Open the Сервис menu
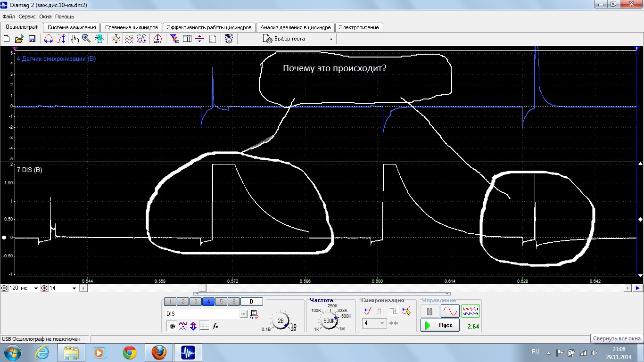 pyautogui.click(x=27, y=16)
